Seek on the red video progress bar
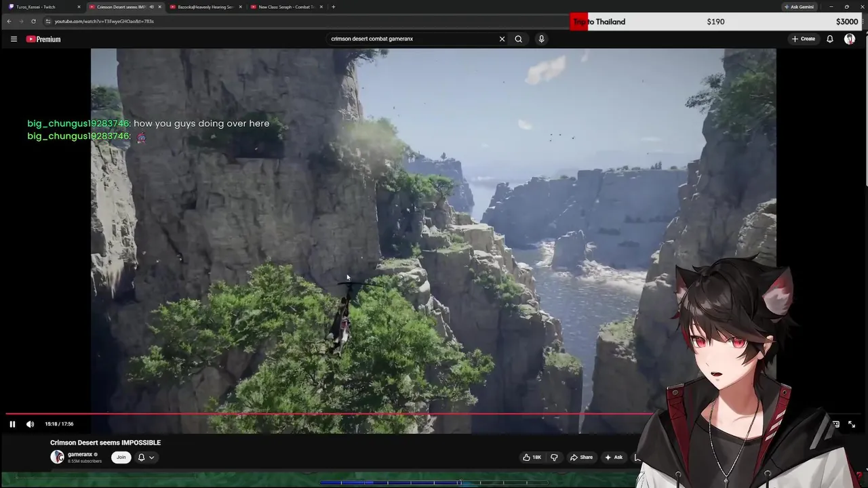Image resolution: width=868 pixels, height=488 pixels. 329,413
